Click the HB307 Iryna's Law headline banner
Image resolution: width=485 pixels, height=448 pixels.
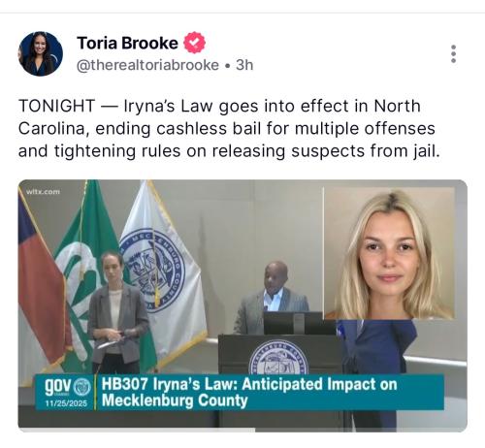tap(249, 392)
